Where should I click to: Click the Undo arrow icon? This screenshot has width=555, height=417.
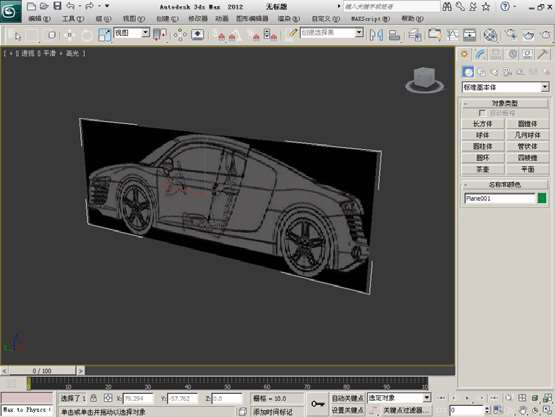coord(71,6)
